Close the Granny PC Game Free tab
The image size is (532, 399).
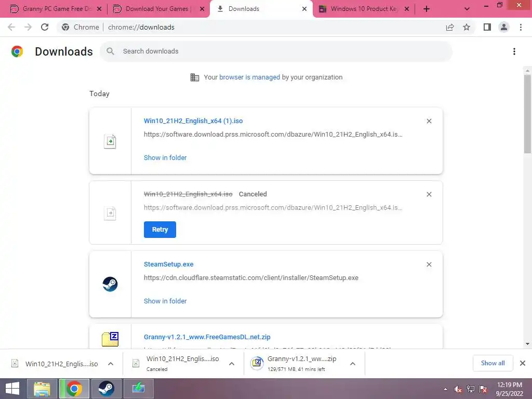point(99,9)
